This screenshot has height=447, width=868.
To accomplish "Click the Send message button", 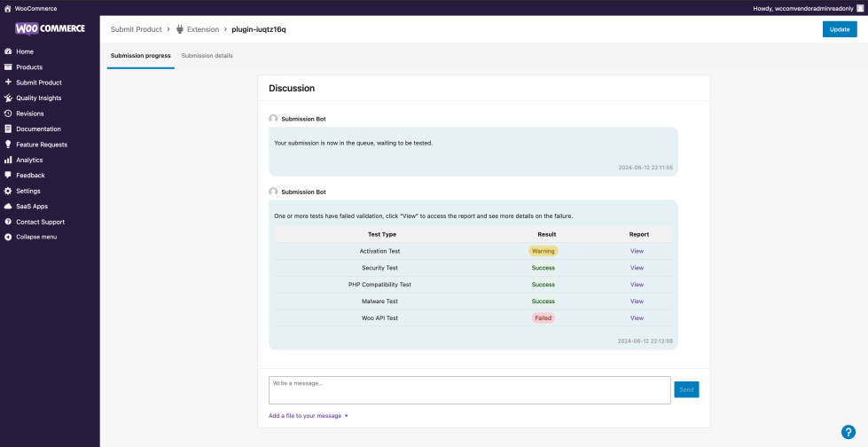I will [x=686, y=390].
